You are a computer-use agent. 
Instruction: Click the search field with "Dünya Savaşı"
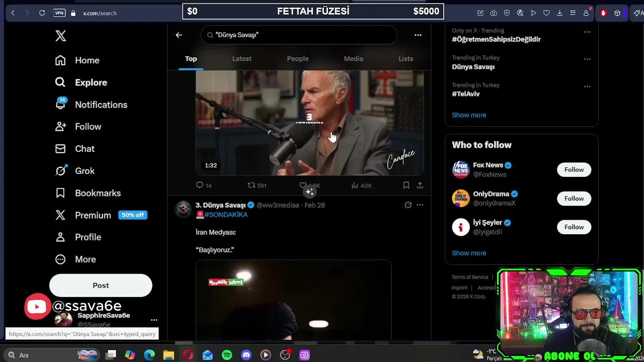tap(299, 35)
